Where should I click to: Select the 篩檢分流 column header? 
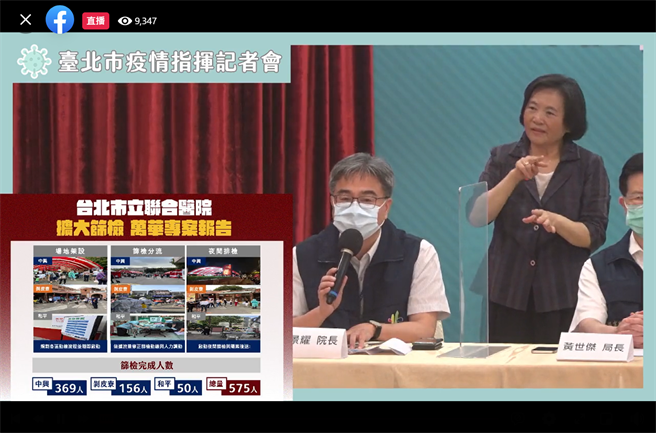coord(147,251)
